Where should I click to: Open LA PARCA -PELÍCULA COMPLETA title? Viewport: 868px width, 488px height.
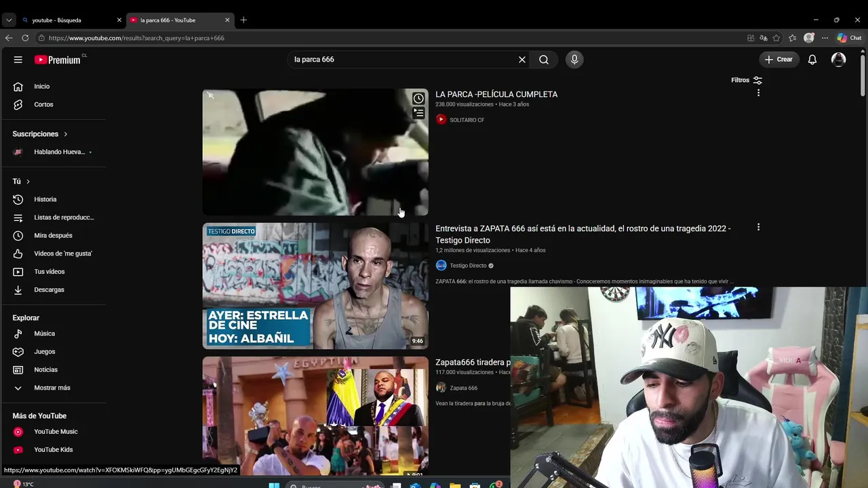[496, 94]
